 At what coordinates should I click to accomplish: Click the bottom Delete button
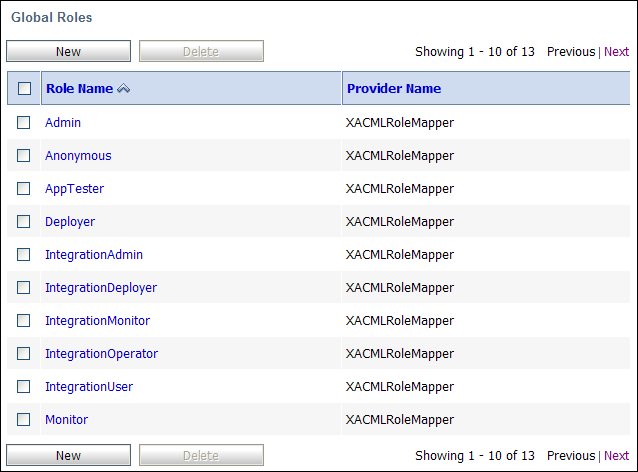(x=201, y=455)
